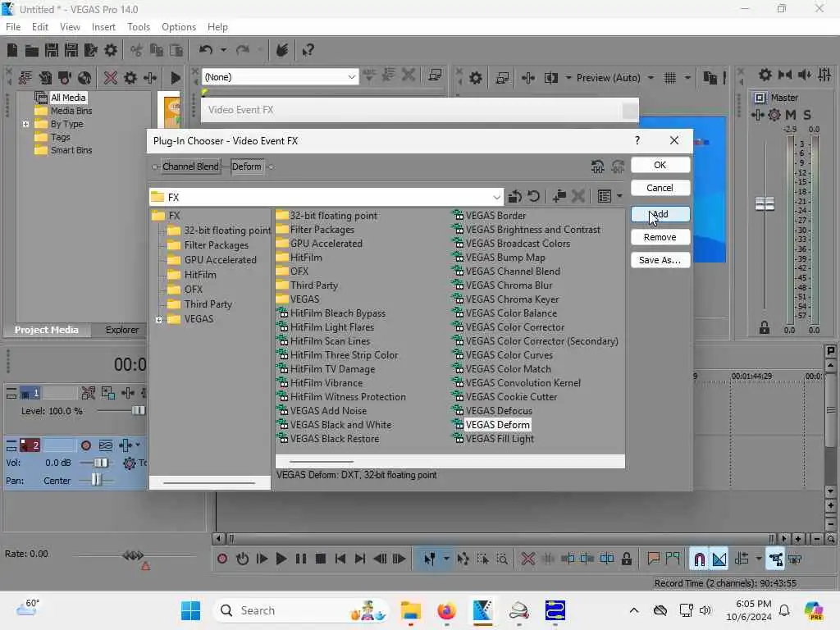840x630 pixels.
Task: Click the Master bus FX gear icon
Action: [x=774, y=115]
